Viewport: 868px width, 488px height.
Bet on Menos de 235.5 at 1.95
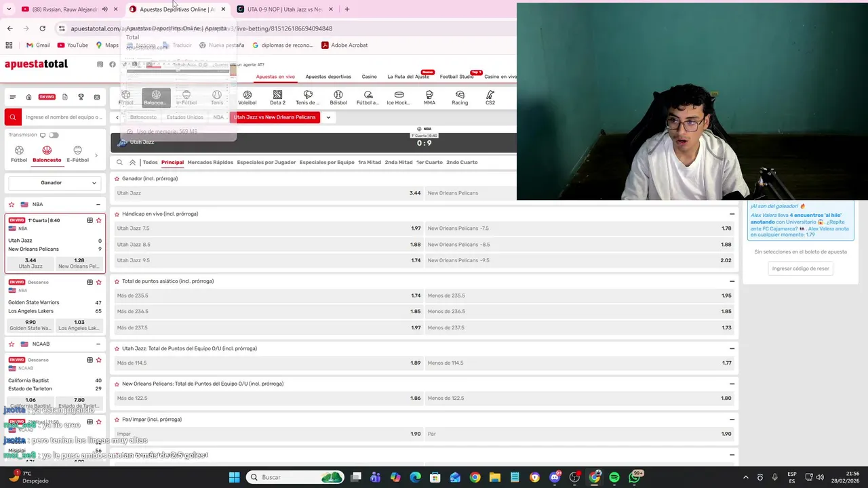[x=580, y=296]
